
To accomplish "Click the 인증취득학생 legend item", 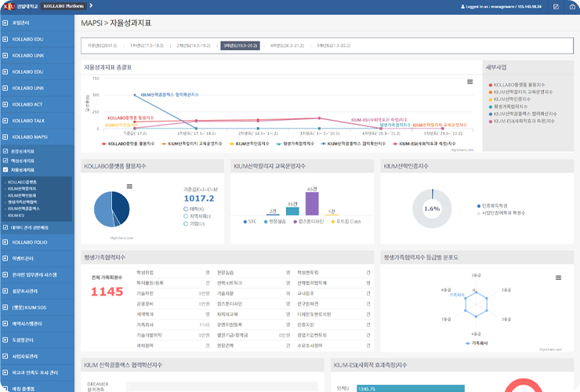I will click(x=492, y=206).
